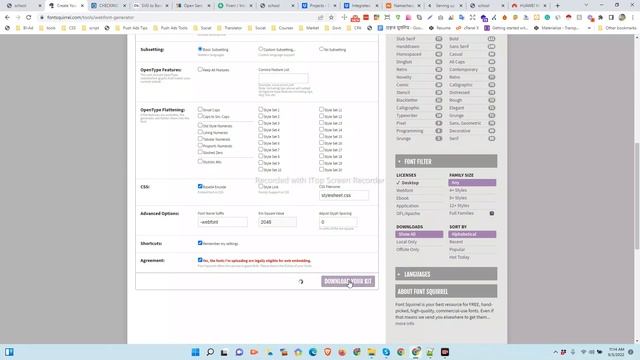Focus the Adjust Glyph Spacing field
This screenshot has height=360, width=640.
click(x=338, y=222)
